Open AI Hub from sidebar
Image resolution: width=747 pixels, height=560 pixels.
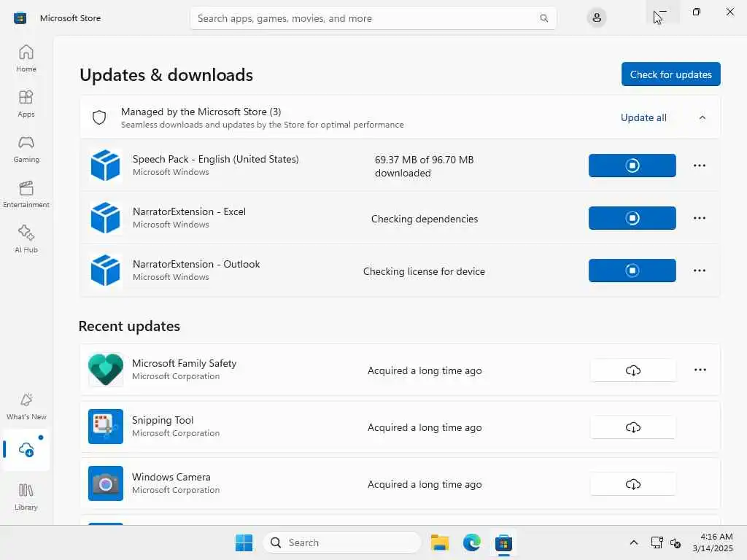(26, 239)
